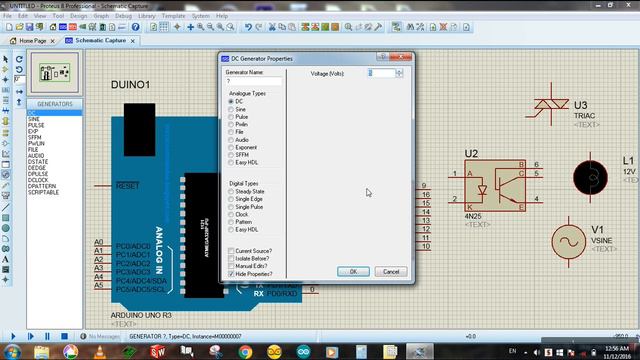Open Proteus help with the question mark icon
Viewport: 640px width, 360px height.
136,27
